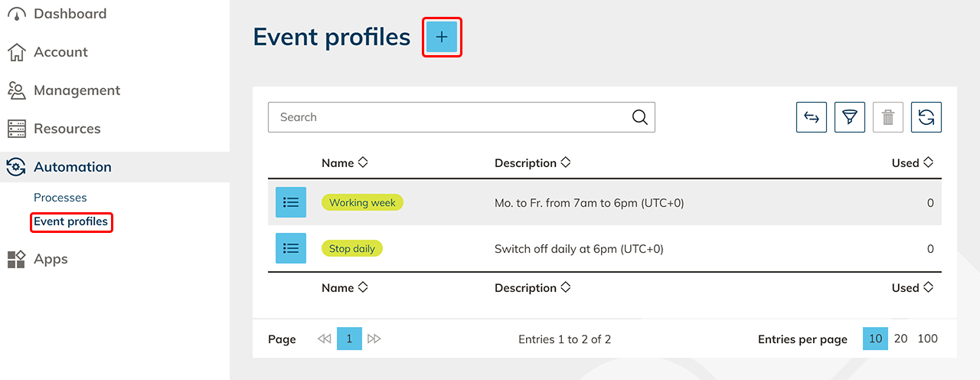Click the search magnifier icon

pos(639,117)
